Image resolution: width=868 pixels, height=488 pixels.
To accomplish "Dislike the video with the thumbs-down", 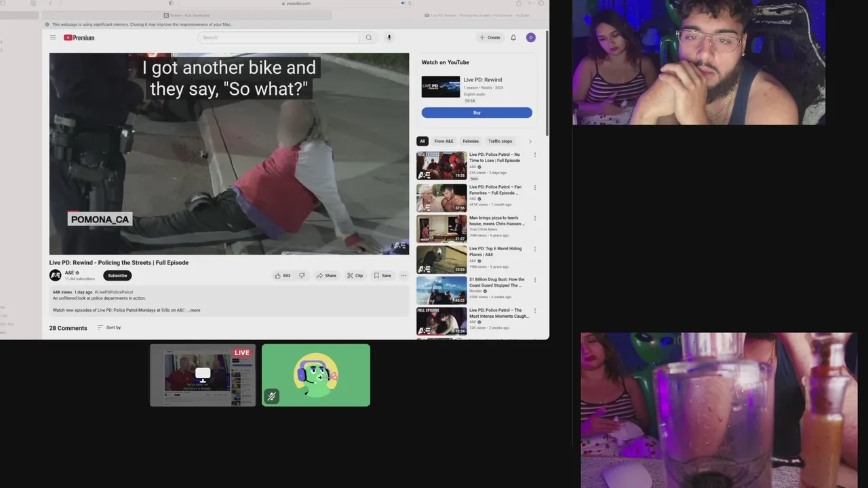I will [302, 275].
